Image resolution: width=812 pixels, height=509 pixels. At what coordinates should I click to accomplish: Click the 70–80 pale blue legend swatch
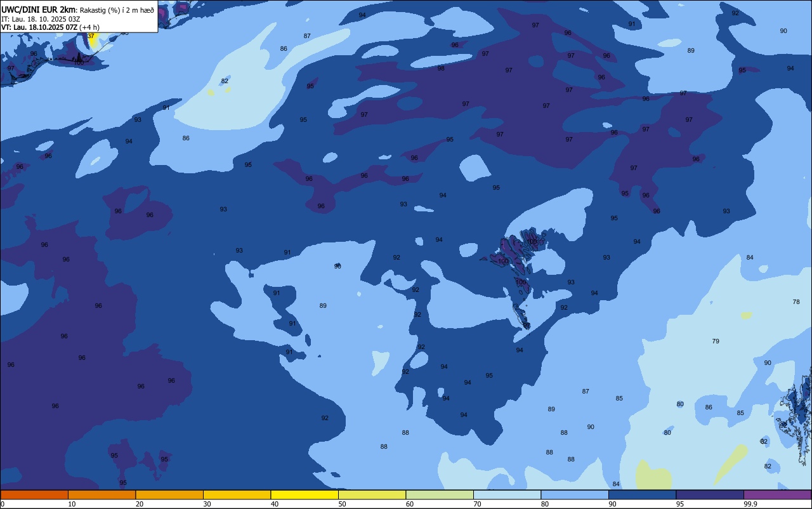[507, 494]
